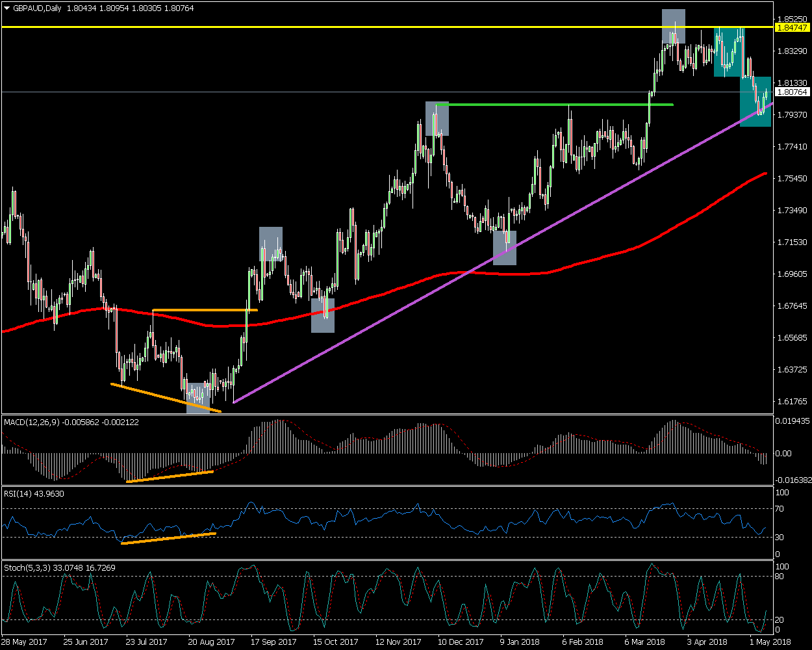The height and width of the screenshot is (650, 812).
Task: Select the orange divergence line on MACD
Action: coord(169,476)
